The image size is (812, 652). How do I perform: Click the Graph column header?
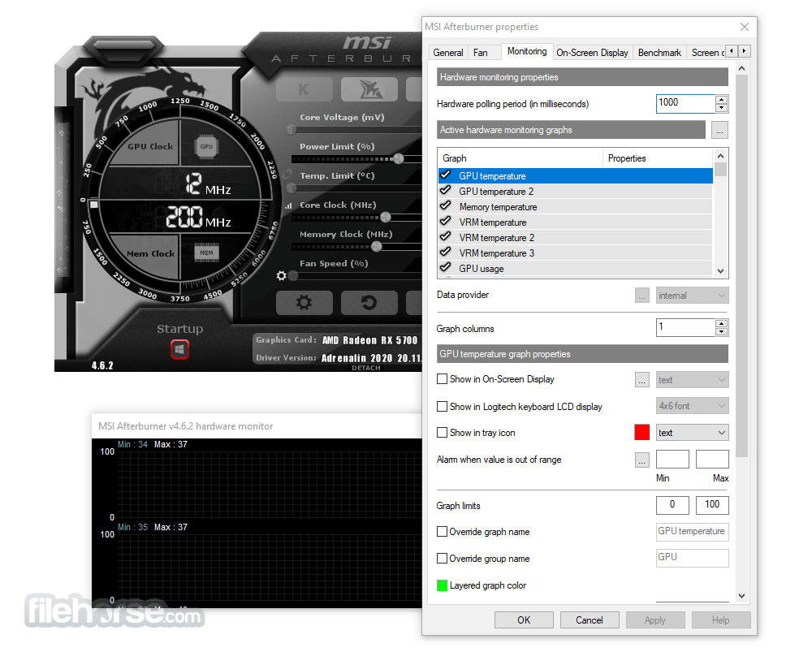click(520, 158)
